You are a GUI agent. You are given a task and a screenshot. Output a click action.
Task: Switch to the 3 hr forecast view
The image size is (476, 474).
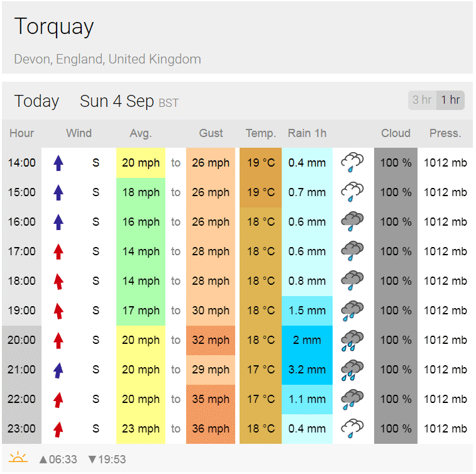422,100
